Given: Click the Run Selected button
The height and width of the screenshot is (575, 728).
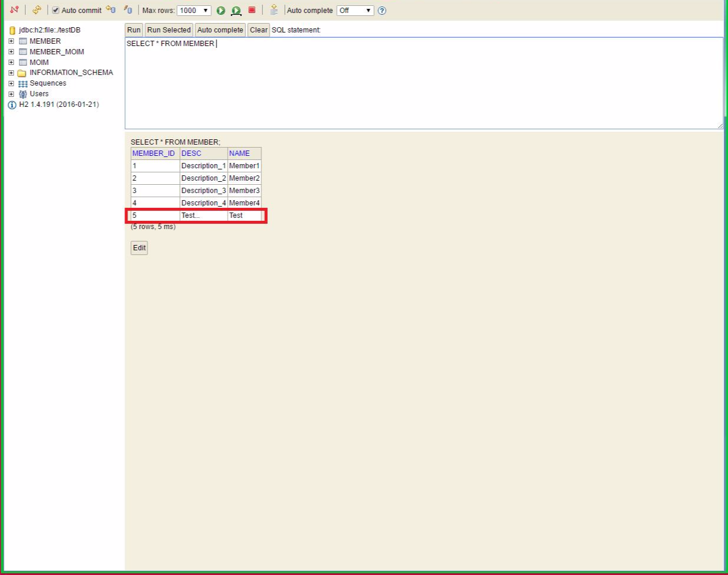Looking at the screenshot, I should coord(169,30).
